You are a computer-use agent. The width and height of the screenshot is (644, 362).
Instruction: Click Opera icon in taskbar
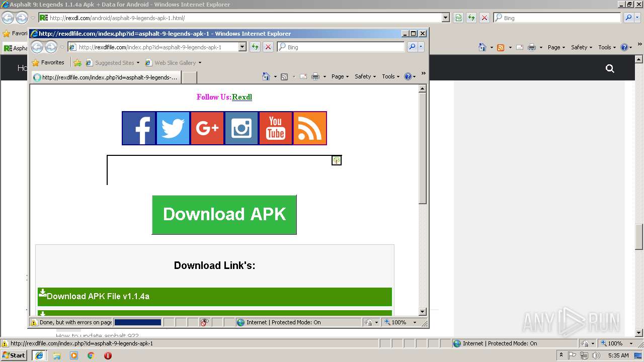pyautogui.click(x=108, y=355)
